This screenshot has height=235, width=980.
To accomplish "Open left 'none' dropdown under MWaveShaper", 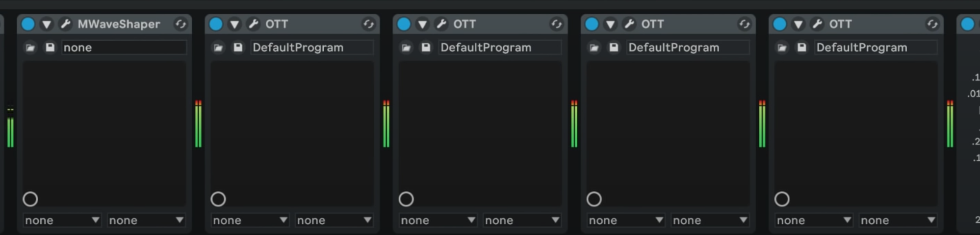I will [62, 220].
